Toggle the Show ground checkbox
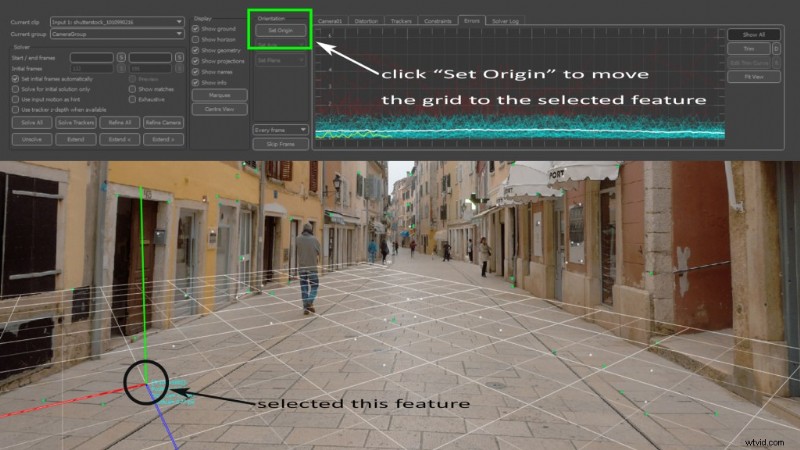800x450 pixels. tap(195, 29)
